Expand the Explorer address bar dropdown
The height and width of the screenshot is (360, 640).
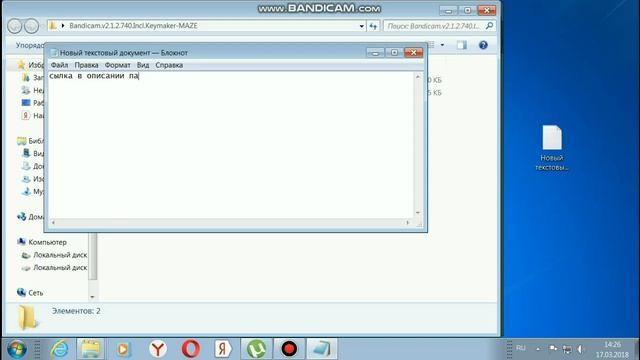click(x=362, y=26)
